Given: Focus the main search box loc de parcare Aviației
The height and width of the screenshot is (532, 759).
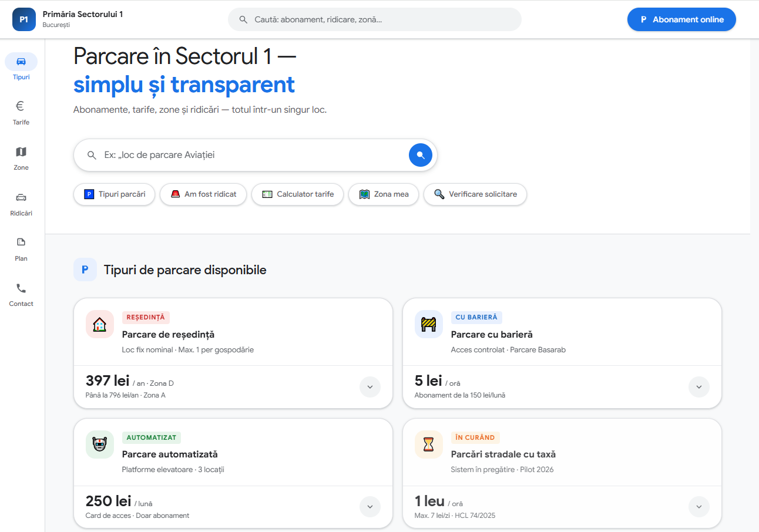Looking at the screenshot, I should tap(256, 155).
